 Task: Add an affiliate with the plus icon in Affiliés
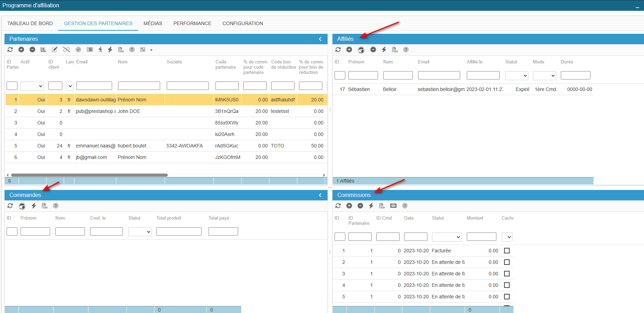349,49
